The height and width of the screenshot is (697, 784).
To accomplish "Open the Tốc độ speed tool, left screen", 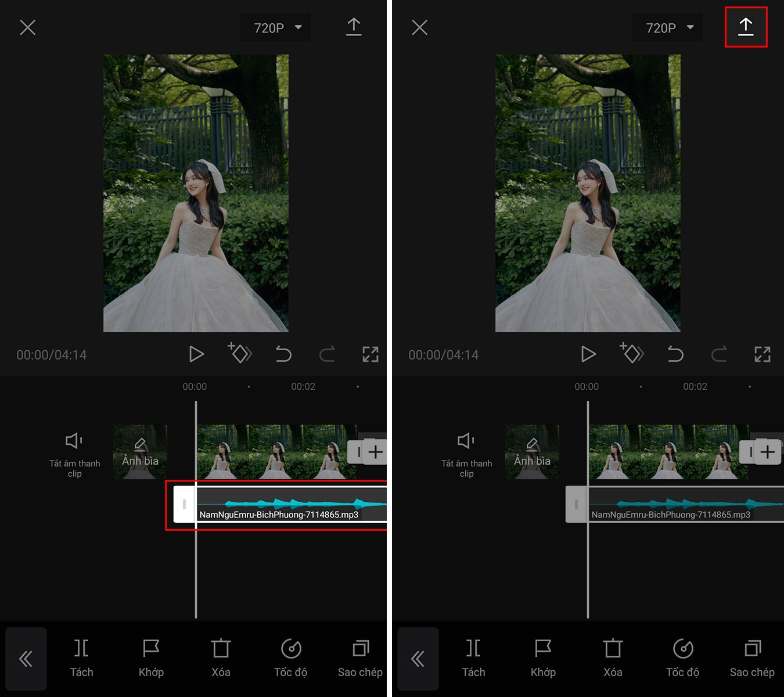I will [290, 659].
